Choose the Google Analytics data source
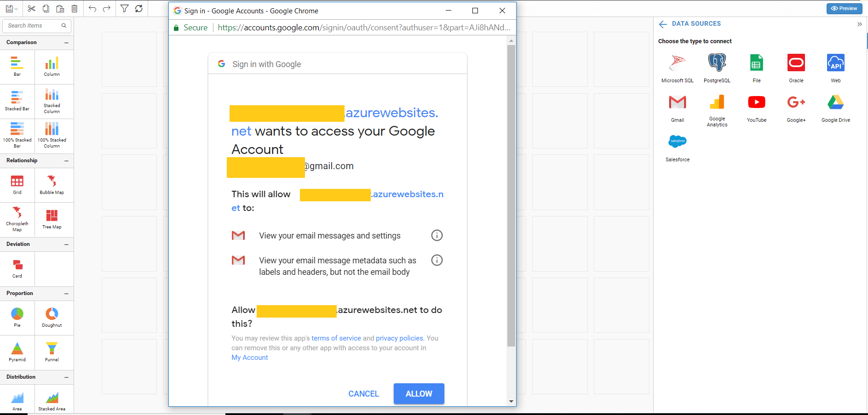Image resolution: width=868 pixels, height=415 pixels. 717,102
